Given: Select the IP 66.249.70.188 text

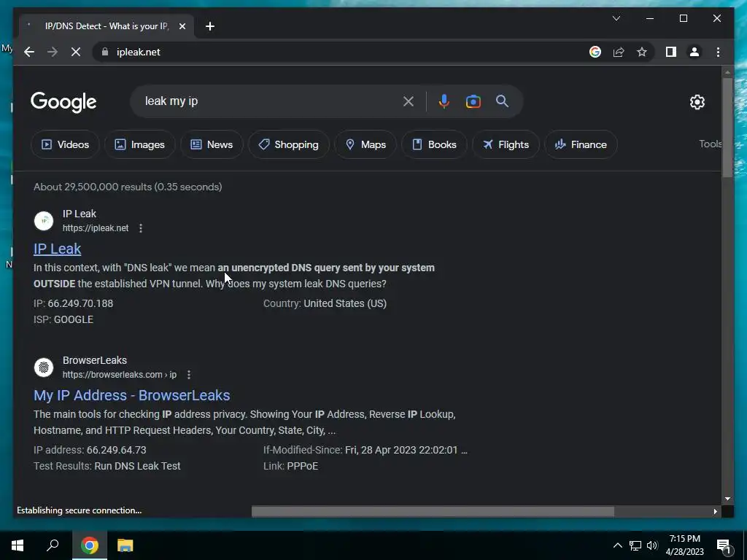Looking at the screenshot, I should pos(74,303).
